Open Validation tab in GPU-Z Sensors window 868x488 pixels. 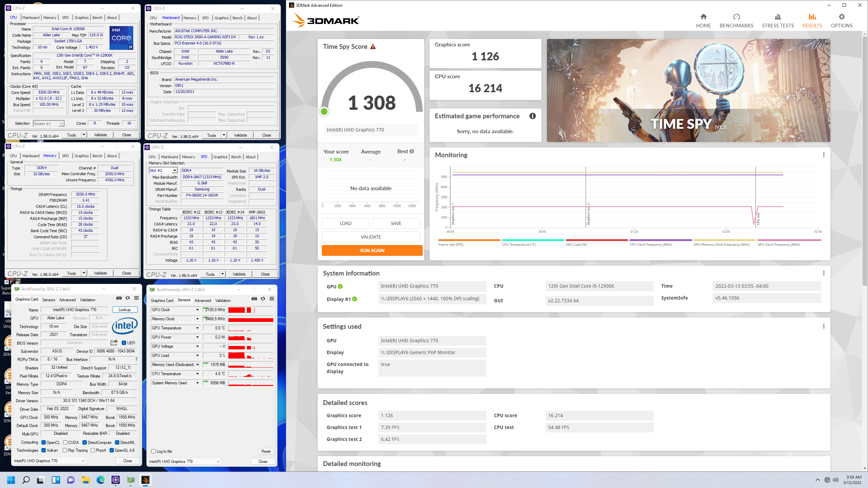(223, 301)
